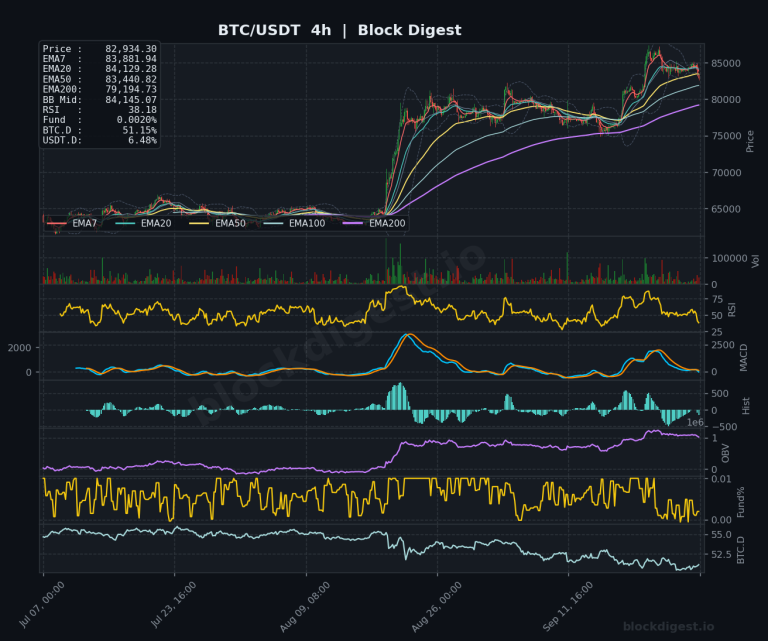Click the Price axis label
This screenshot has height=641, width=768.
[x=750, y=141]
